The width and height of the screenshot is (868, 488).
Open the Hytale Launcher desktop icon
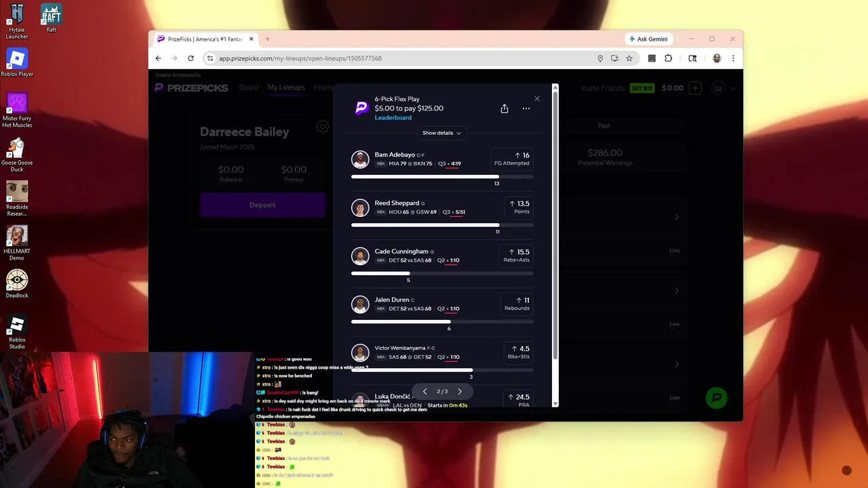[x=17, y=21]
